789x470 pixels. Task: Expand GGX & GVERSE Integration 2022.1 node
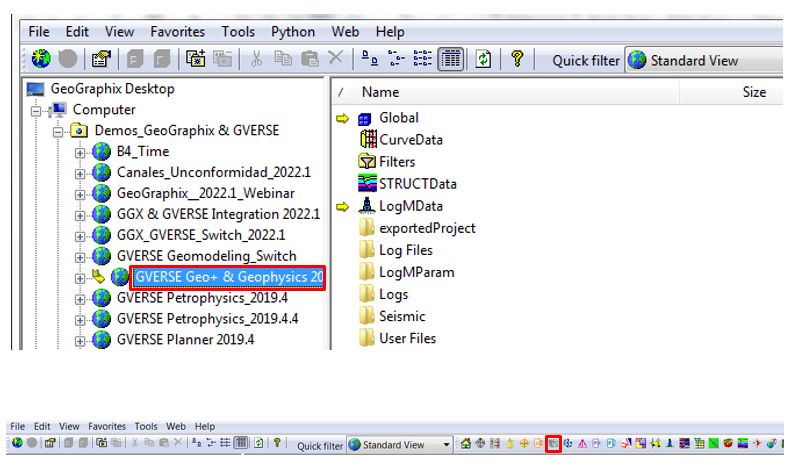tap(80, 215)
